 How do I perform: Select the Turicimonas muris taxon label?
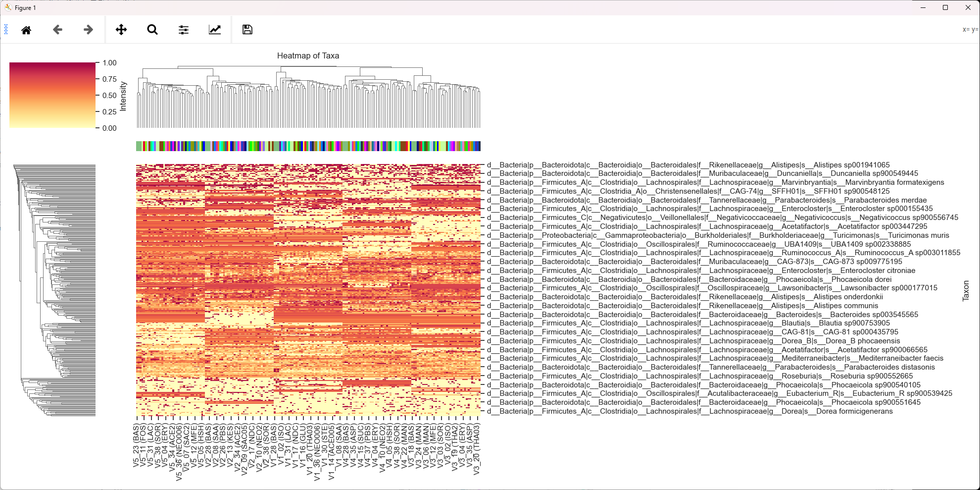coord(718,235)
